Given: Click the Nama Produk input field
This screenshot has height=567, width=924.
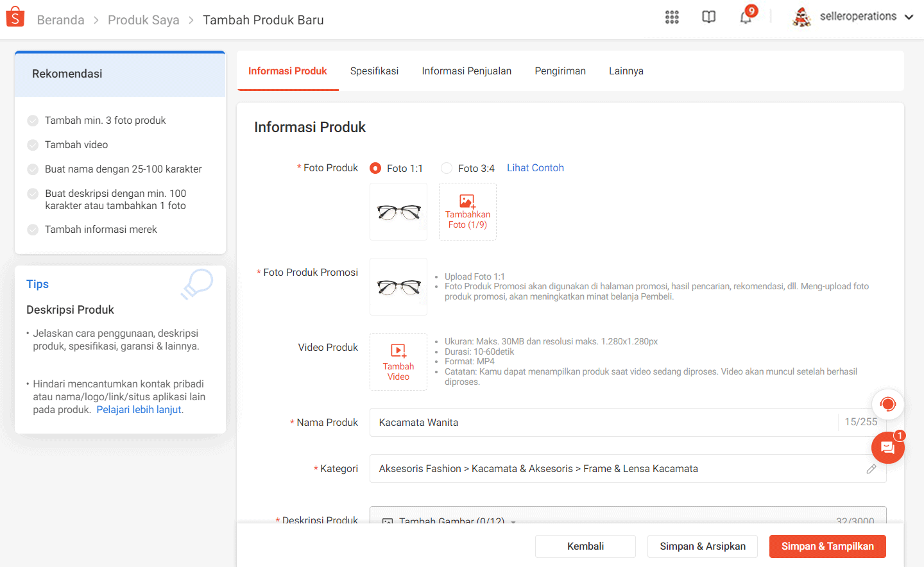Looking at the screenshot, I should tap(577, 422).
